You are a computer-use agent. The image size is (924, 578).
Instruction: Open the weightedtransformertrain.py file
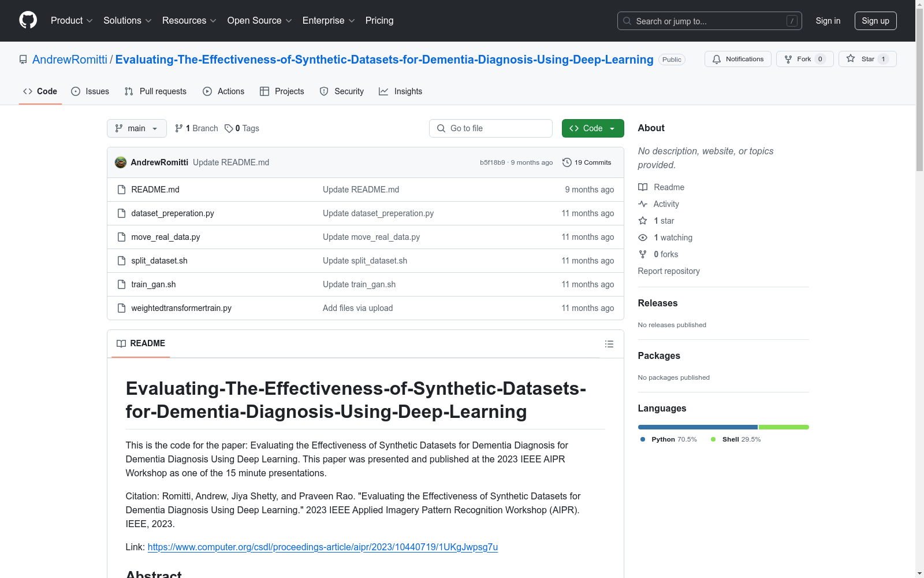click(x=181, y=308)
